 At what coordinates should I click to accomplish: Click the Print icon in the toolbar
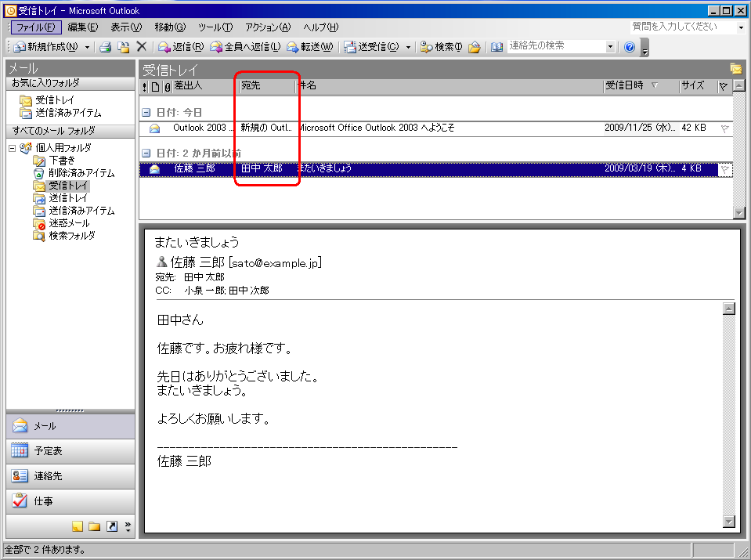coord(106,47)
